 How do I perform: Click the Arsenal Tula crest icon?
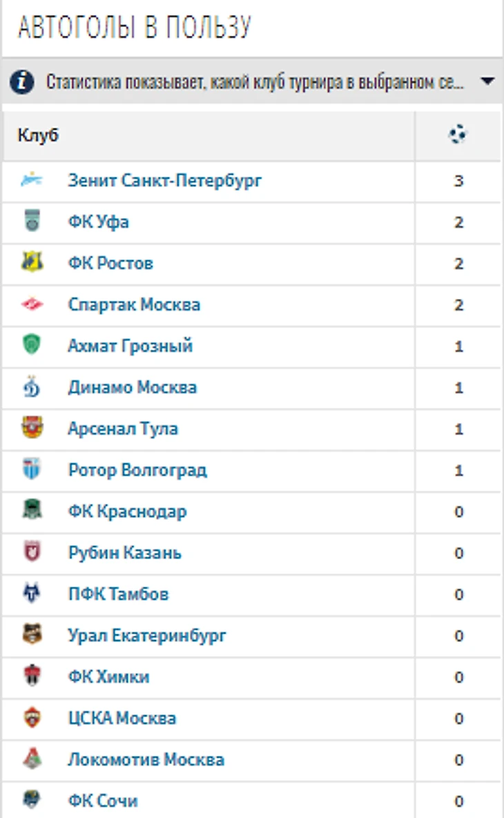coord(32,428)
